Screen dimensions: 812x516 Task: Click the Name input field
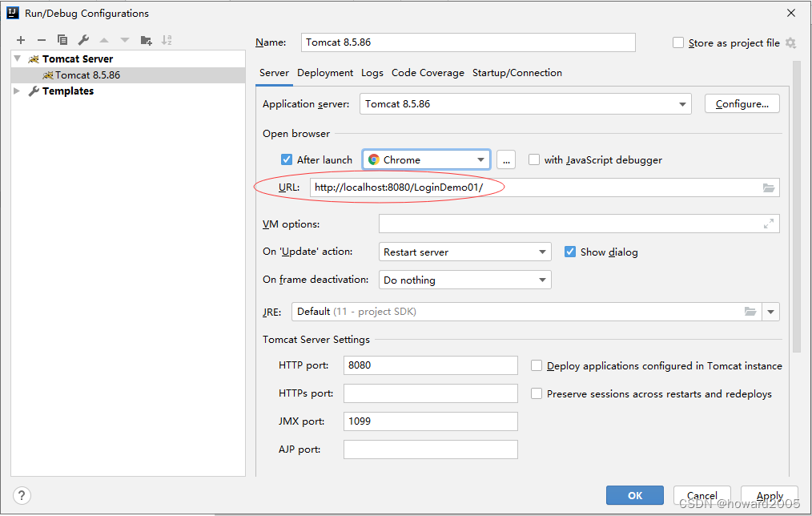point(468,42)
